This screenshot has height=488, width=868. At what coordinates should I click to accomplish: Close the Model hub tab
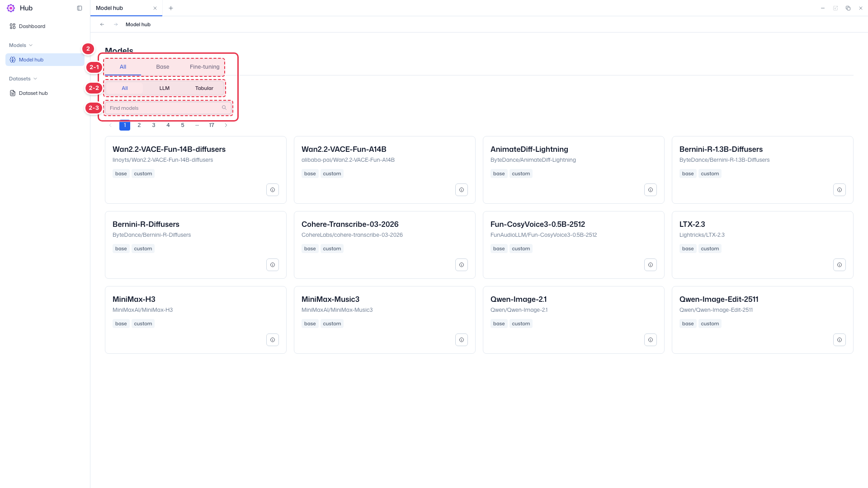click(155, 8)
